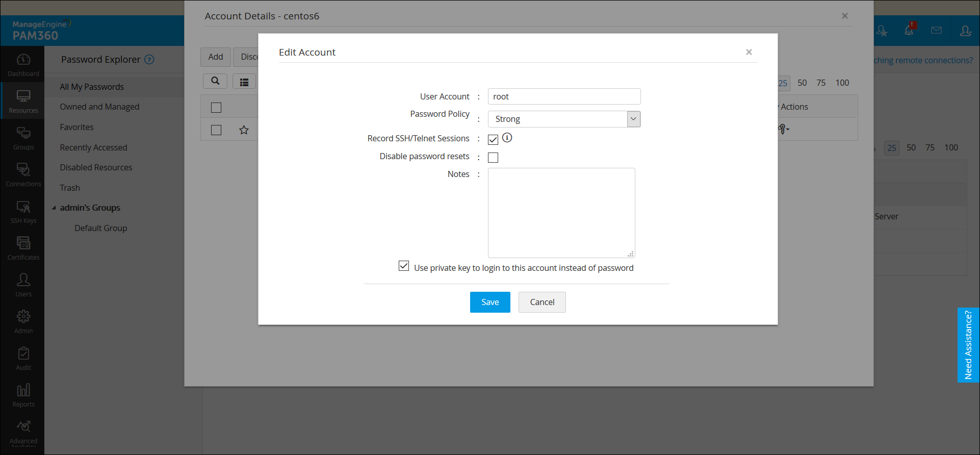Click the search magnifier toolbar button

(x=215, y=81)
